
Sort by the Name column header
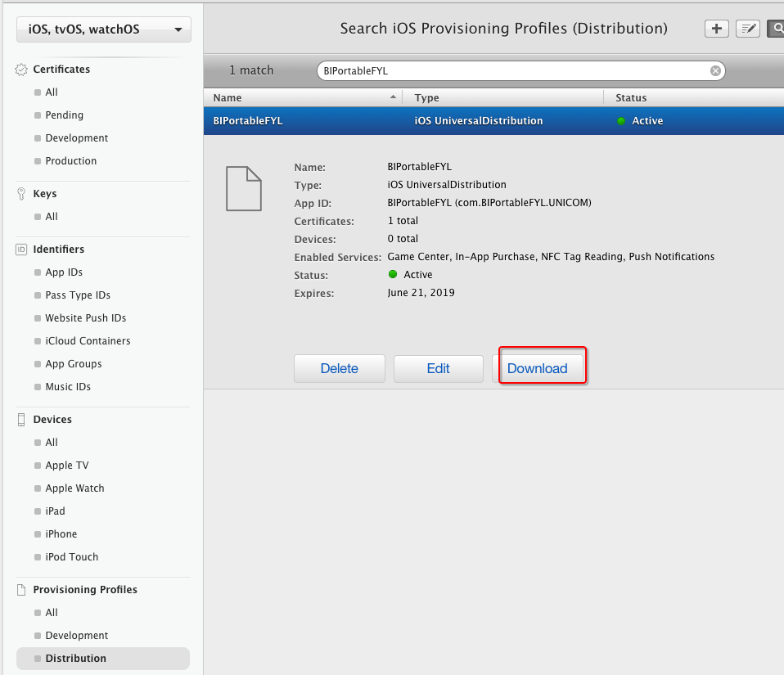tap(304, 97)
